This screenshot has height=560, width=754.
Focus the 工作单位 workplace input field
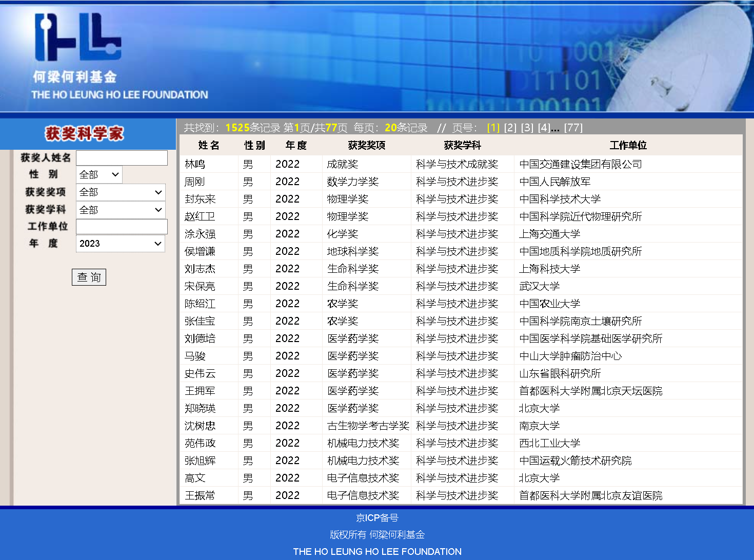[122, 227]
